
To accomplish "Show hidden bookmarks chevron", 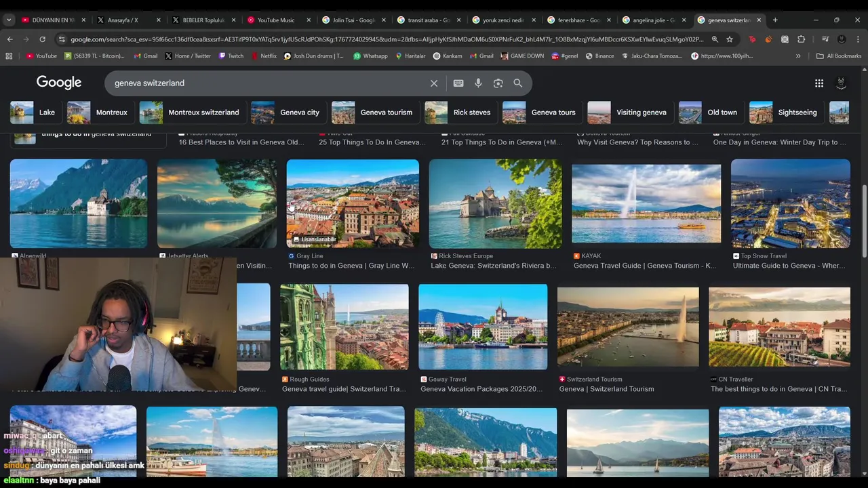I will click(798, 56).
